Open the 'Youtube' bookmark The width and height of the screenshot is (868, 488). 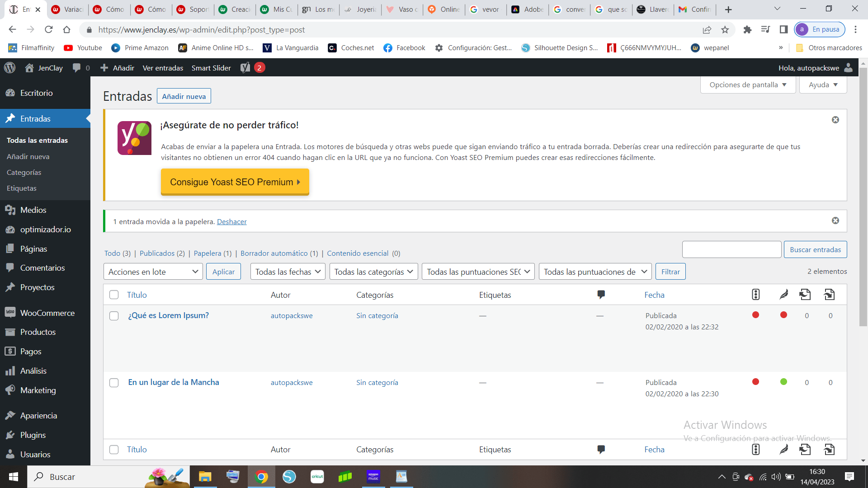pyautogui.click(x=83, y=47)
